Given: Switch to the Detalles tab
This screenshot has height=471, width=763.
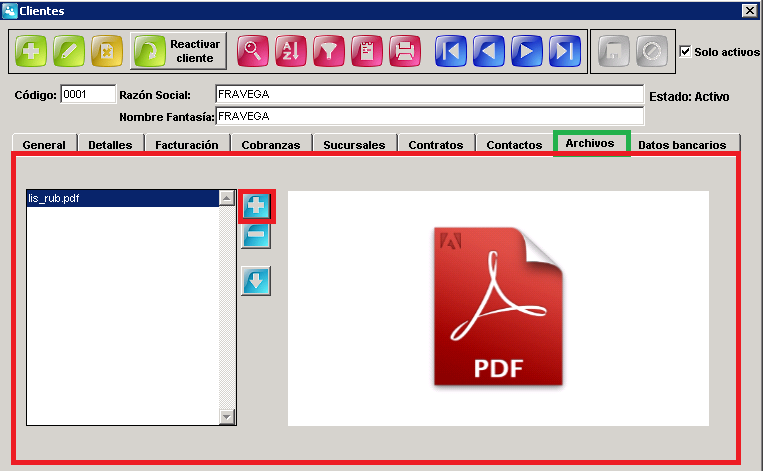Looking at the screenshot, I should pyautogui.click(x=110, y=145).
